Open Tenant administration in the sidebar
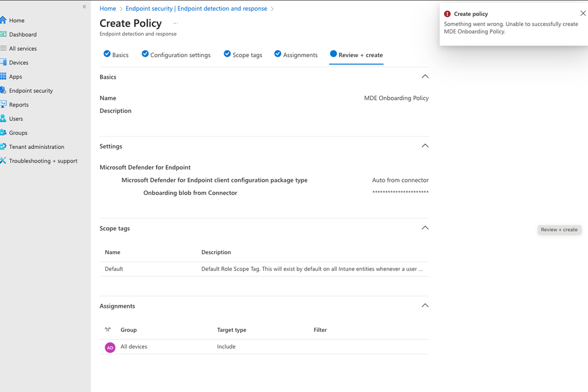Screen dimensions: 588x392 (36, 147)
